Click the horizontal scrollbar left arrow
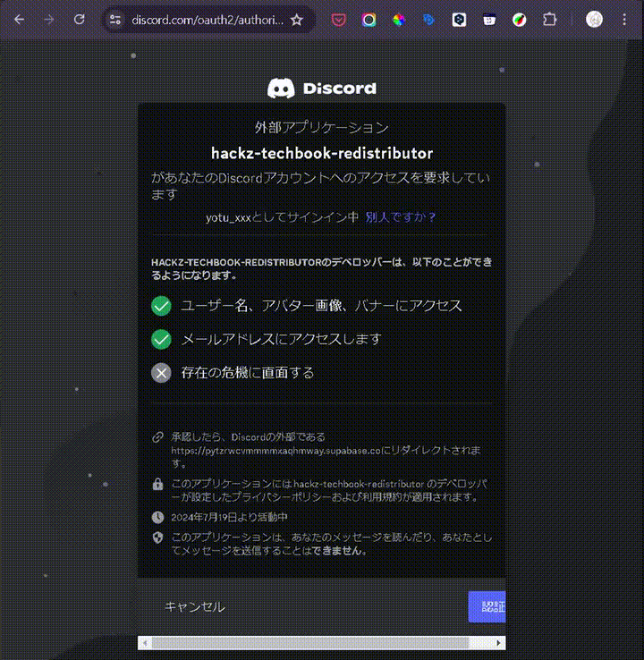 coord(145,643)
